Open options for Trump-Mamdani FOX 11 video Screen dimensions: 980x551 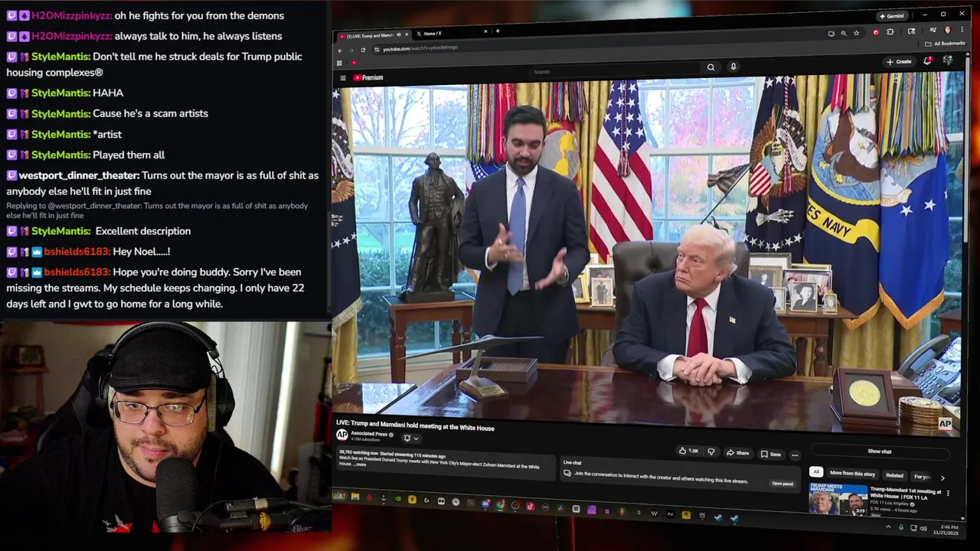(x=948, y=494)
